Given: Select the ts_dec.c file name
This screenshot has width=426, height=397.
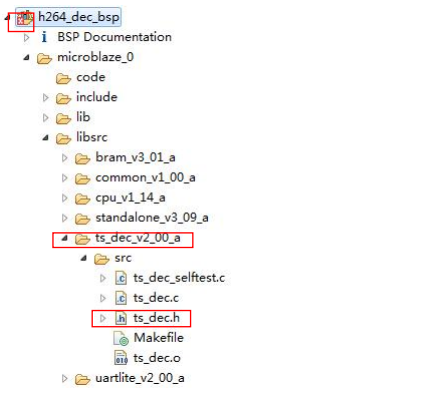Looking at the screenshot, I should 156,298.
